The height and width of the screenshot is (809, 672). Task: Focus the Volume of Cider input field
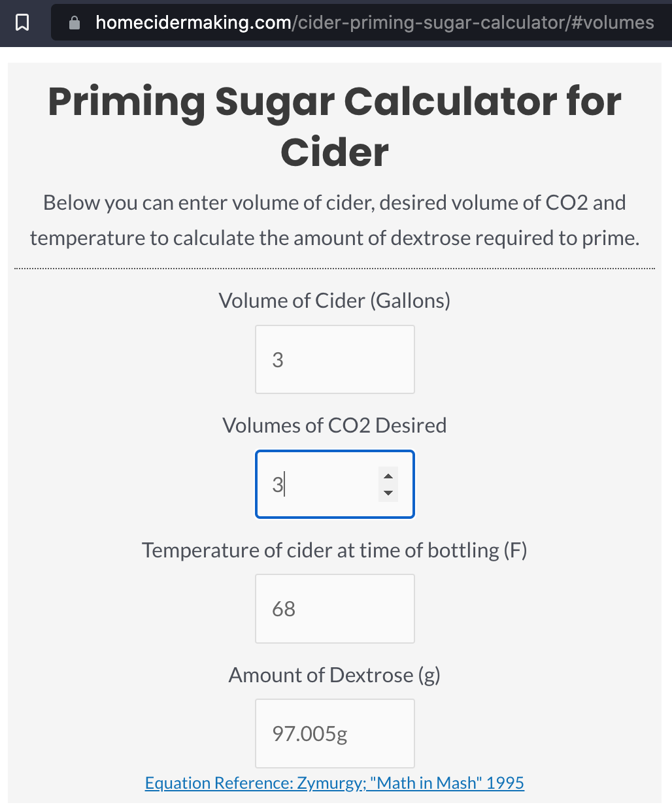tap(335, 359)
